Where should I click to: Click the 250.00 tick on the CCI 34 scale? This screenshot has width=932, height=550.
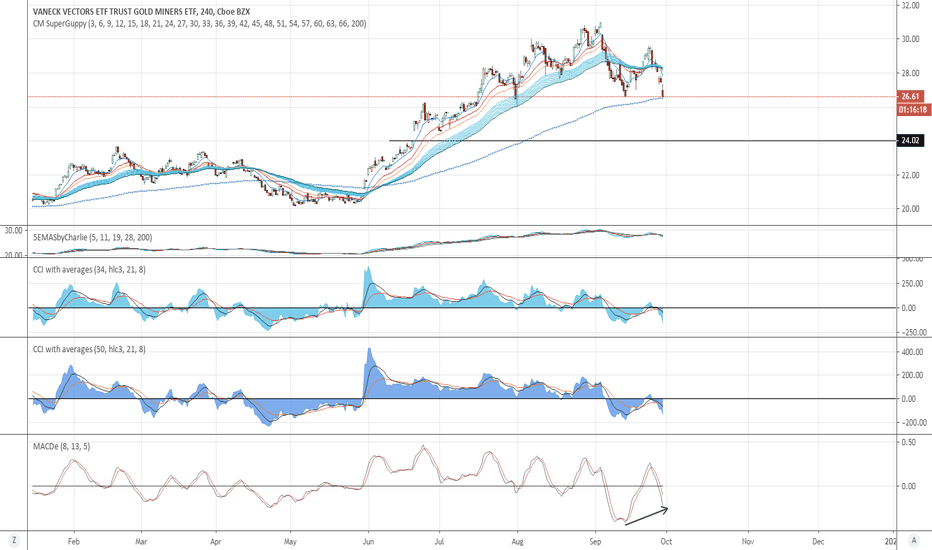(912, 284)
